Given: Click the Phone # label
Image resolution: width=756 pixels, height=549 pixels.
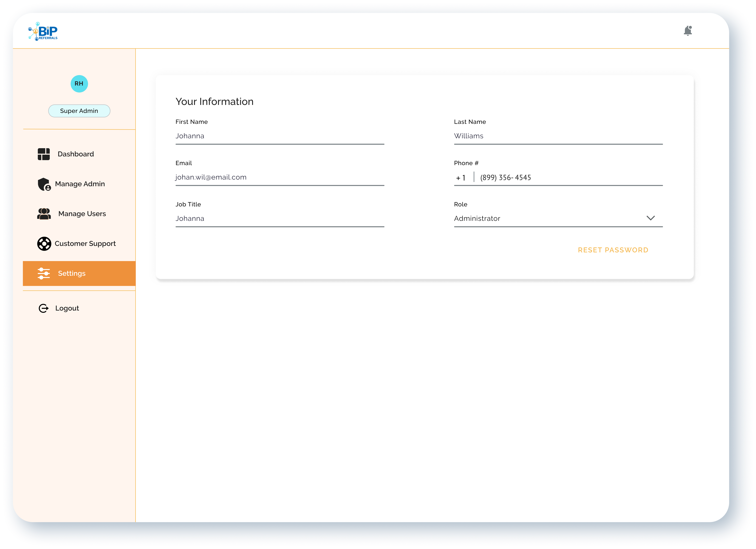Looking at the screenshot, I should [x=466, y=163].
